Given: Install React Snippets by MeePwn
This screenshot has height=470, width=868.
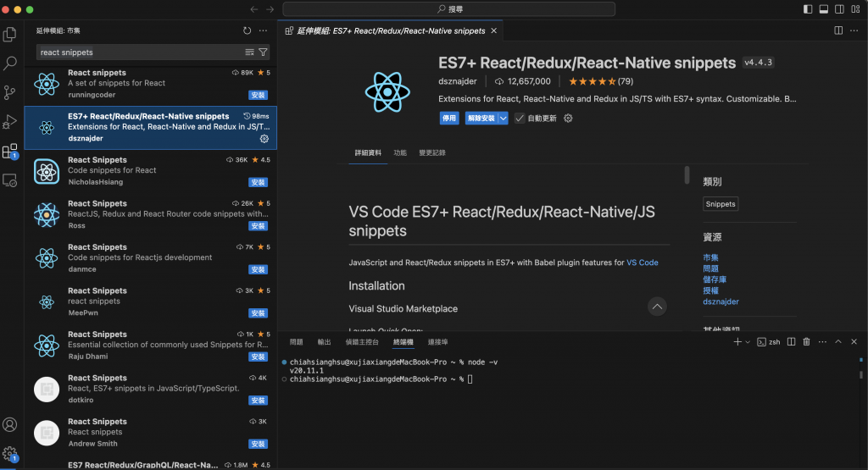Looking at the screenshot, I should pos(258,313).
